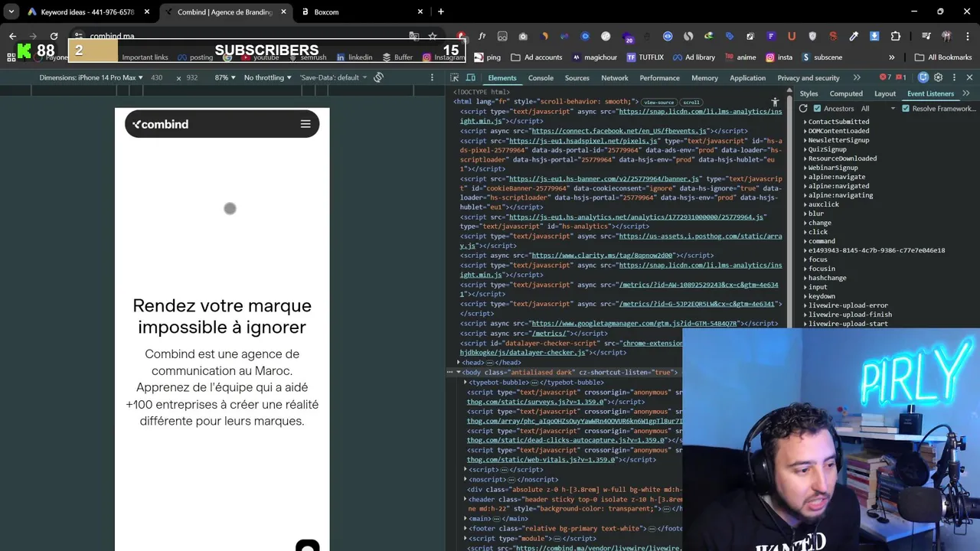Open the Application tab
This screenshot has height=551, width=980.
pyautogui.click(x=747, y=78)
